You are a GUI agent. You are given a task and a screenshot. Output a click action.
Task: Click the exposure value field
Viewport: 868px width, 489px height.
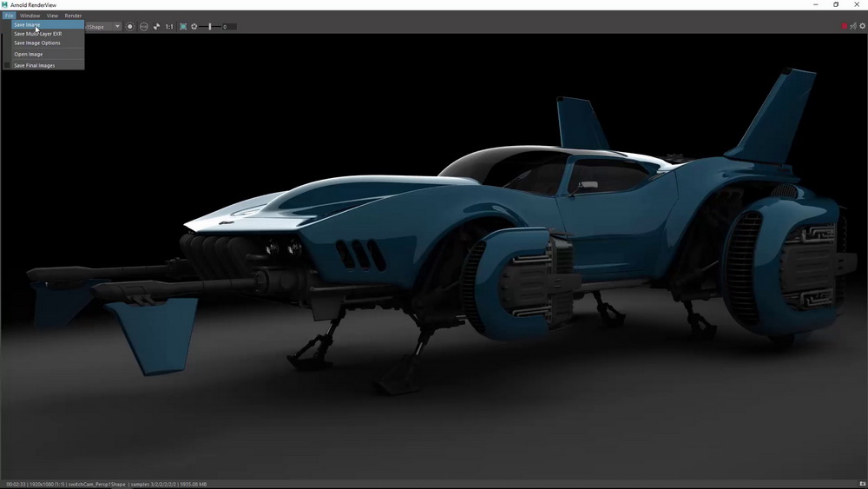230,27
